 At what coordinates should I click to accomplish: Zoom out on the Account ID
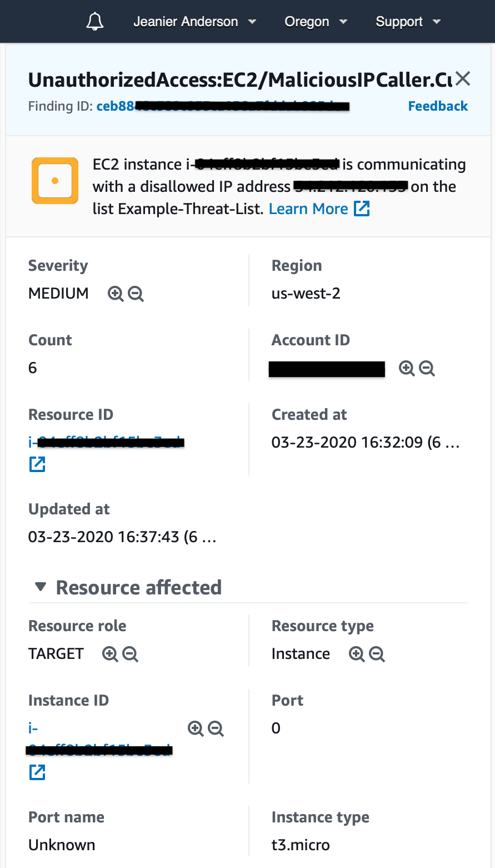tap(427, 368)
